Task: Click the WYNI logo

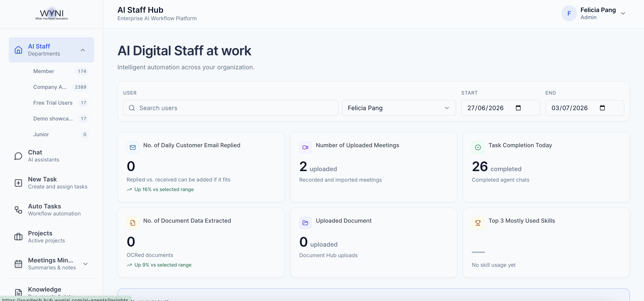Action: pyautogui.click(x=51, y=14)
